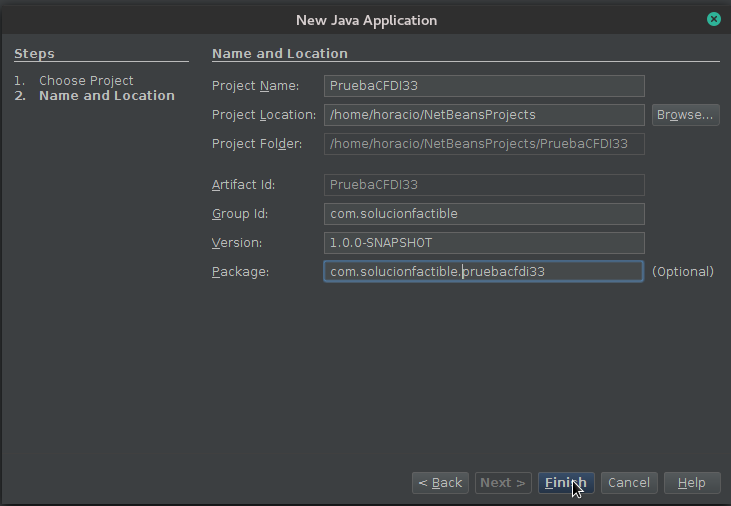Select the Artifact Id field
The image size is (731, 506).
(484, 185)
